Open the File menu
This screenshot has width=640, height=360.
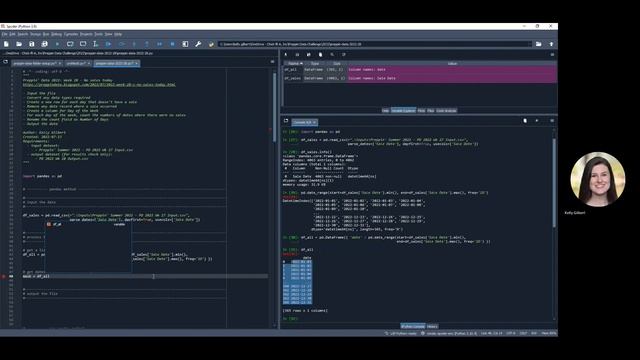pyautogui.click(x=4, y=34)
